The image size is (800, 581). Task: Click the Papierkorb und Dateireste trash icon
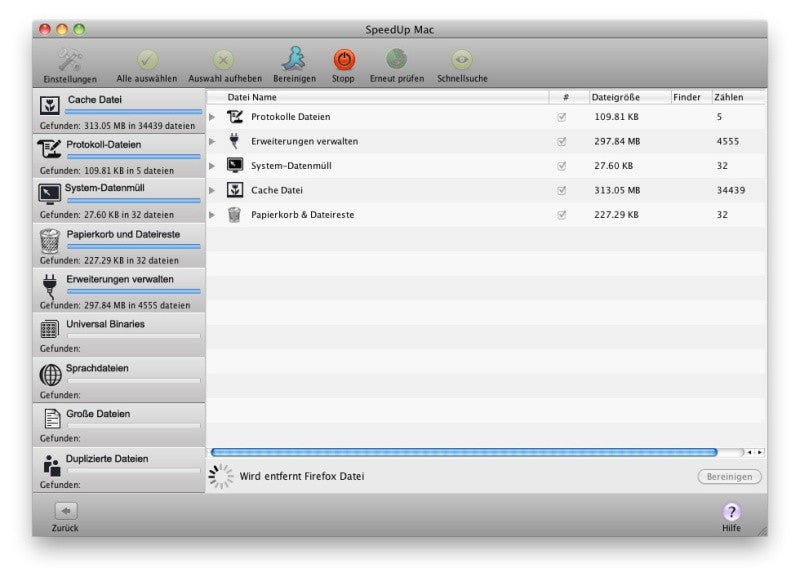49,241
